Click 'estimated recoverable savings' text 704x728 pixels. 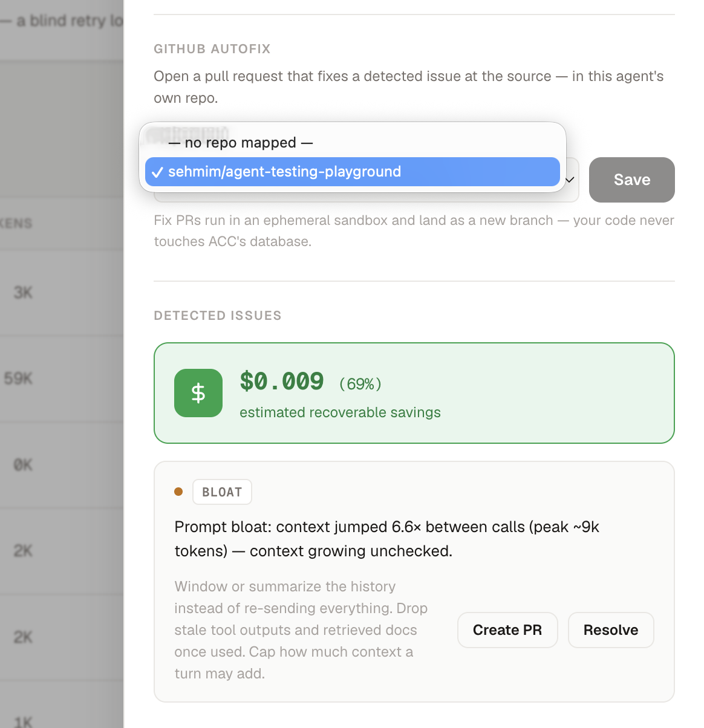[340, 412]
